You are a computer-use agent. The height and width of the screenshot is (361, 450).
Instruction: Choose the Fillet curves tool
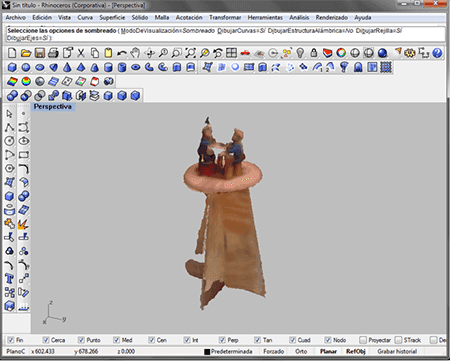(23, 169)
